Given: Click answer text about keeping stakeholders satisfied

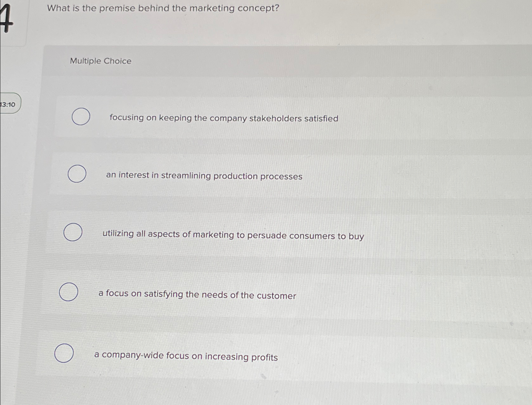Looking at the screenshot, I should point(223,118).
